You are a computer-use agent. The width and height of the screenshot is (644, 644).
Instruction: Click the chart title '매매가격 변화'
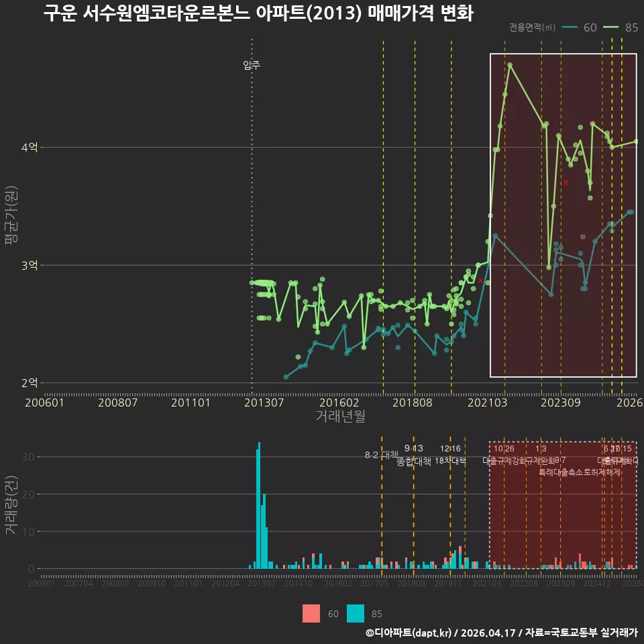pyautogui.click(x=421, y=13)
